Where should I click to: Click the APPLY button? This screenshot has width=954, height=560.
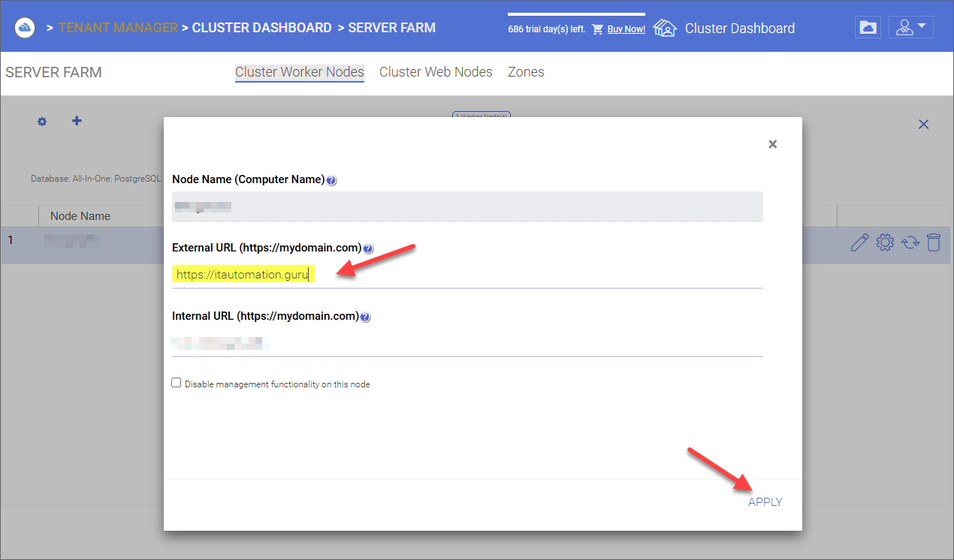click(x=765, y=502)
